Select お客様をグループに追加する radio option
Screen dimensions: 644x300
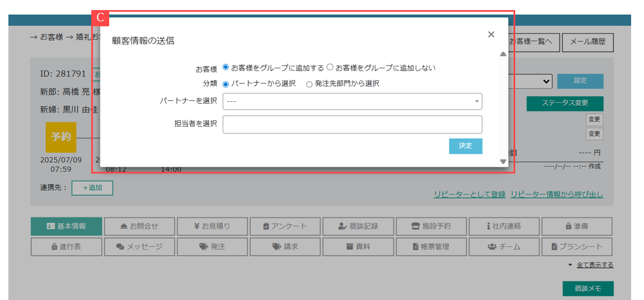(x=226, y=67)
